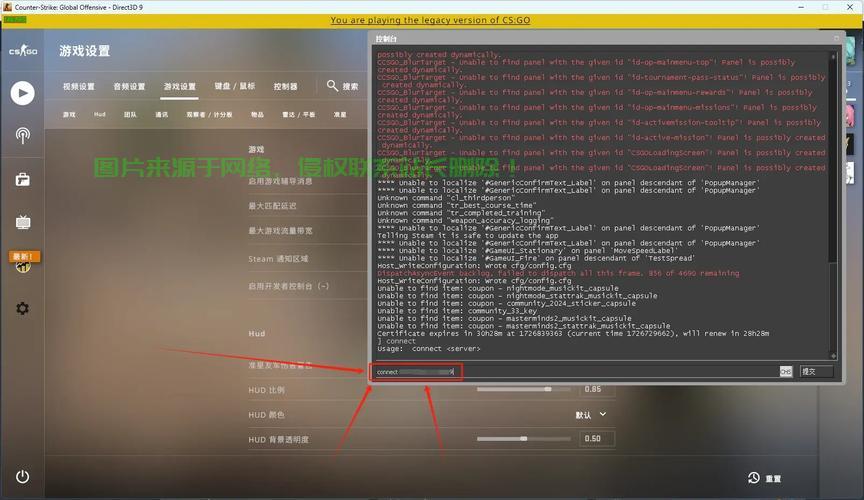Open settings with the gear icon
Screen dimensions: 864x500
23,308
